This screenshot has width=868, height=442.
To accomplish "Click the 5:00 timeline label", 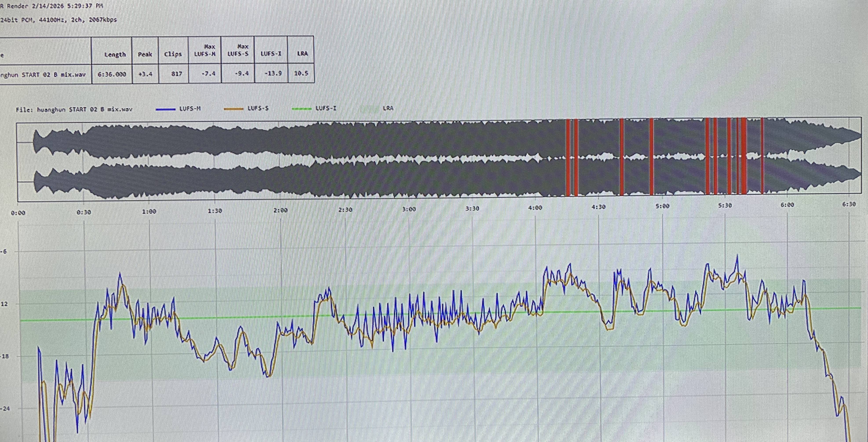I will 662,206.
